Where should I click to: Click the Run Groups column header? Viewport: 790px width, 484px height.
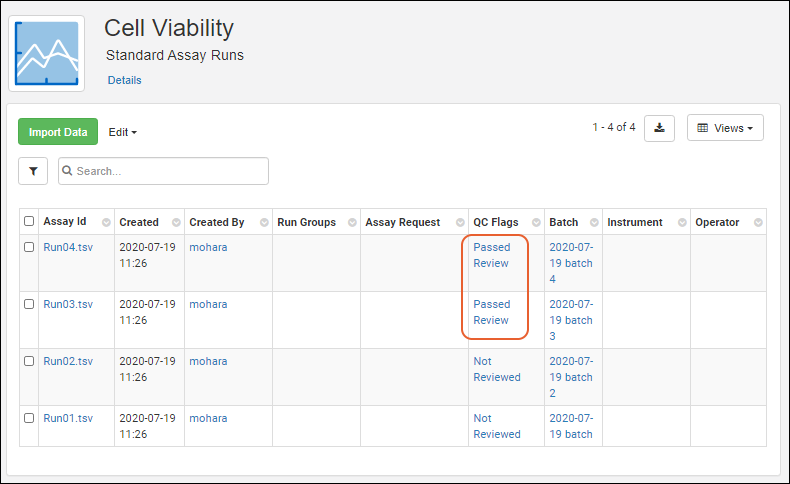tap(306, 222)
